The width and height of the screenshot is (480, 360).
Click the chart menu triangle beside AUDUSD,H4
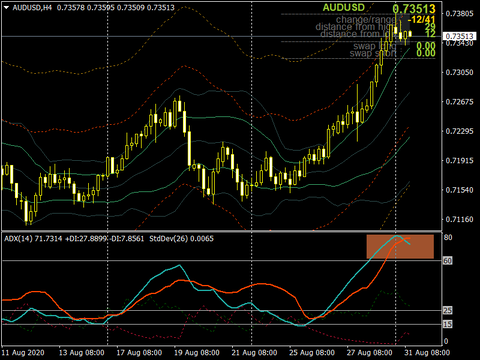(6, 7)
